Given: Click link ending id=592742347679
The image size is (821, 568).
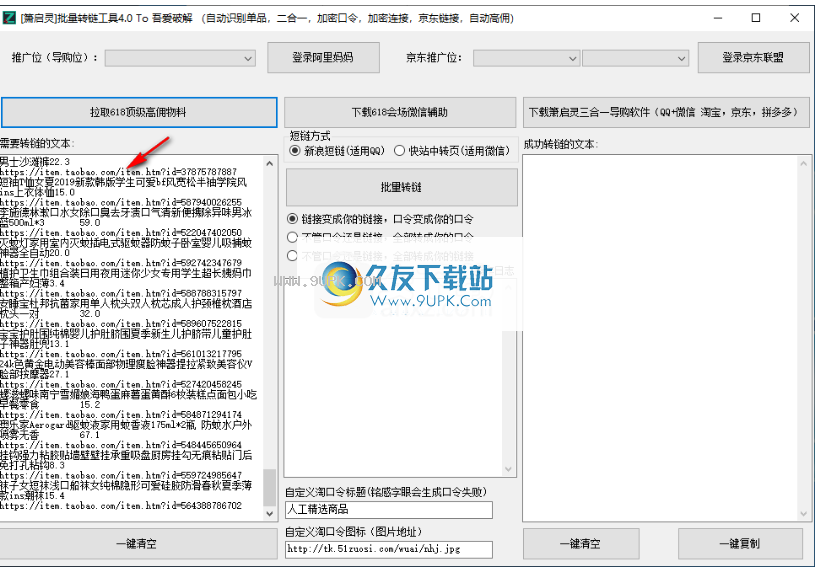Looking at the screenshot, I should pyautogui.click(x=121, y=263).
